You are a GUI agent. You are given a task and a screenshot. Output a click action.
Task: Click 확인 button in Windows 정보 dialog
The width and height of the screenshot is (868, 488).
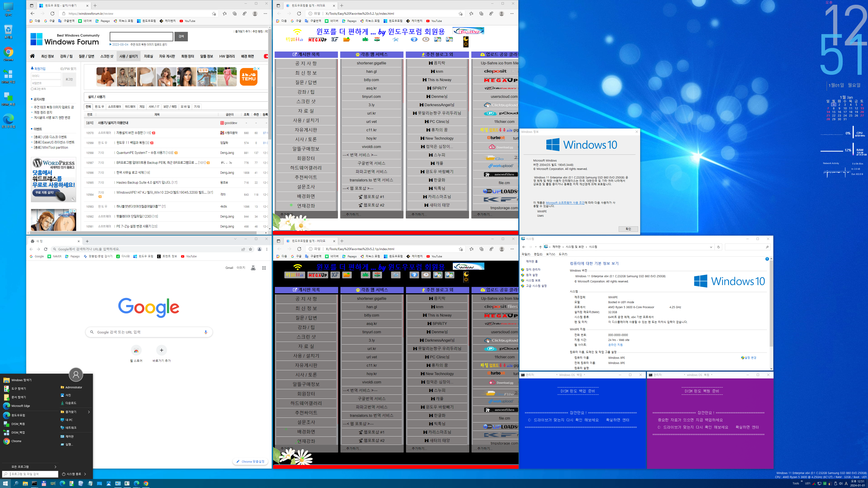tap(628, 229)
